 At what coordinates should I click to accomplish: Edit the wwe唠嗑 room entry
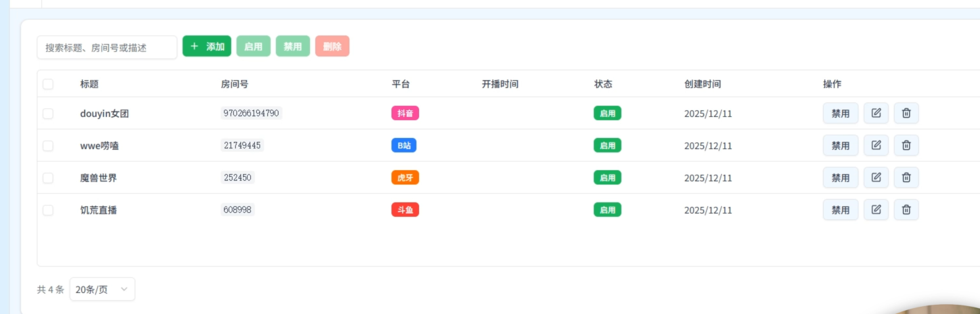[x=876, y=145]
